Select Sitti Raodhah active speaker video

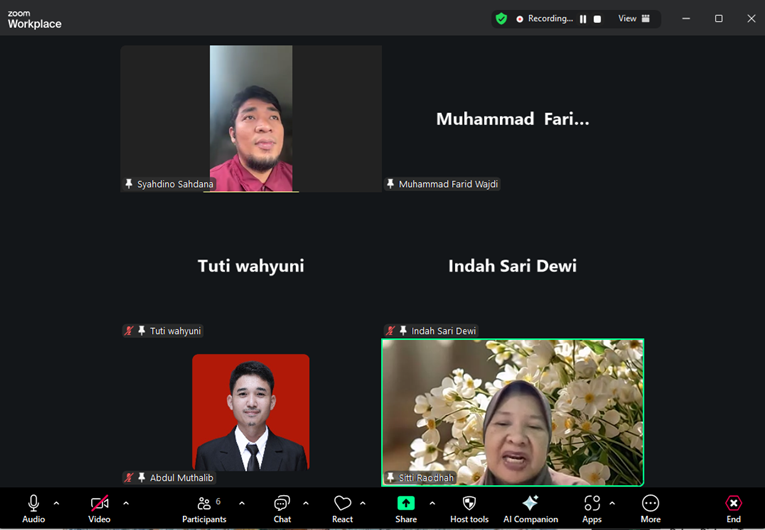(x=512, y=412)
